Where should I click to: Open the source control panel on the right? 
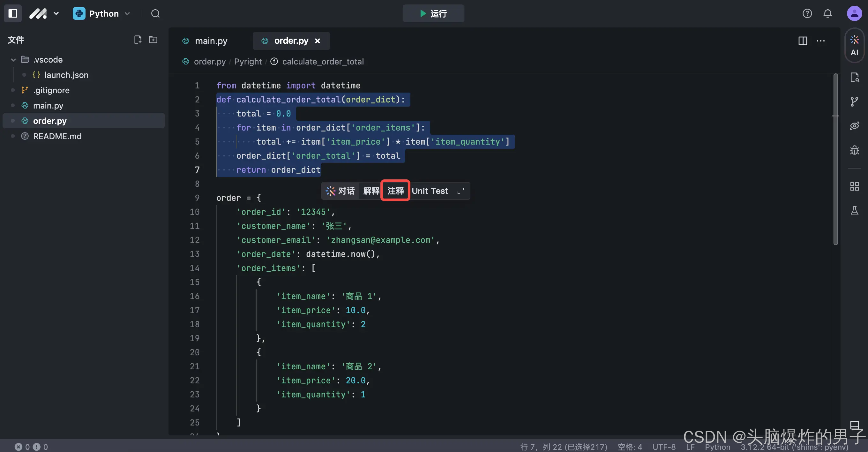855,102
